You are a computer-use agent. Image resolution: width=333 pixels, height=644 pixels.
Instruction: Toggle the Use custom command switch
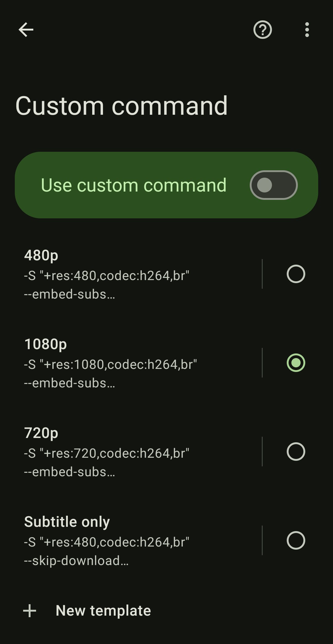[274, 185]
